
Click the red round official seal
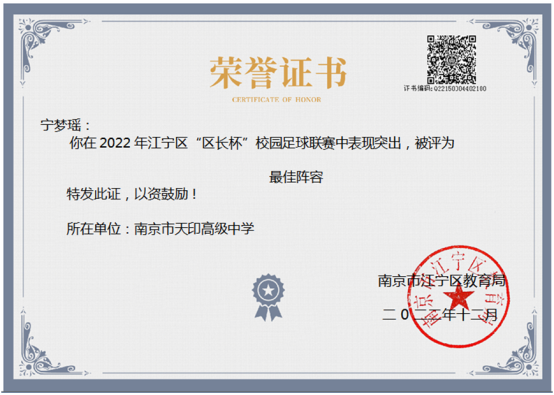click(458, 296)
